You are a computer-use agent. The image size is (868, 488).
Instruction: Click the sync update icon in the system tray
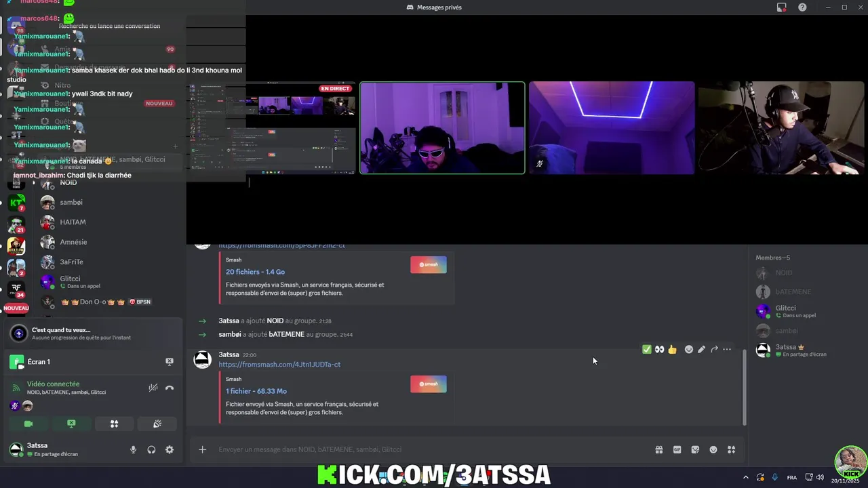pyautogui.click(x=760, y=477)
